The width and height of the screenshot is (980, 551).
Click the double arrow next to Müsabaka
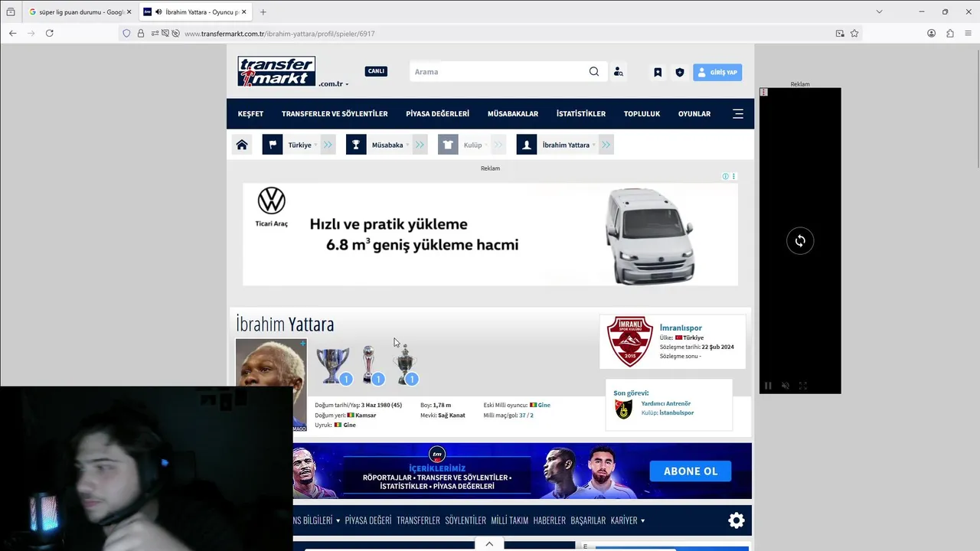420,145
